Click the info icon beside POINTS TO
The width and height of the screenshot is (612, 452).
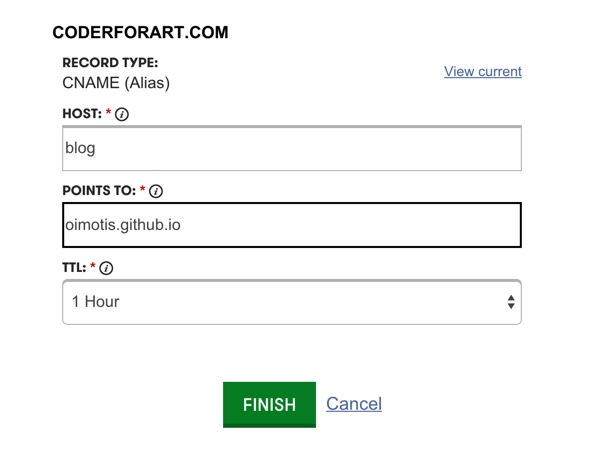(x=156, y=191)
